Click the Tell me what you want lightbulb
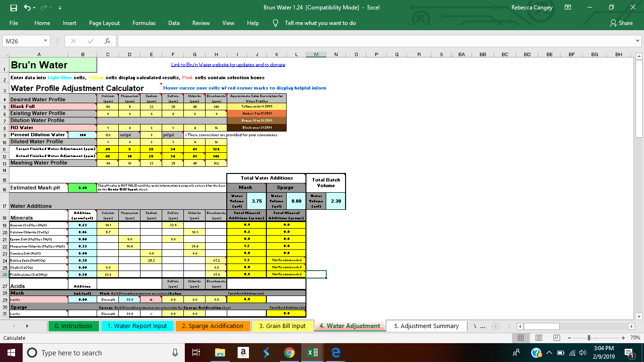The image size is (644, 362). click(276, 23)
